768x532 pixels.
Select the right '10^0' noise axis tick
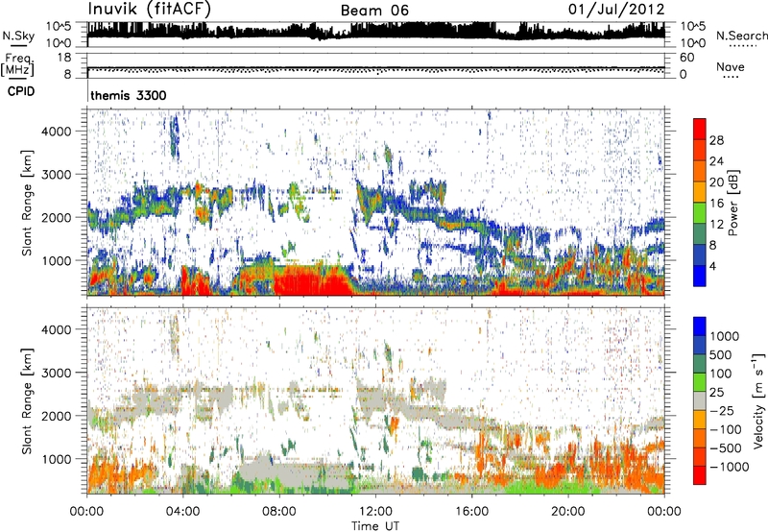692,43
